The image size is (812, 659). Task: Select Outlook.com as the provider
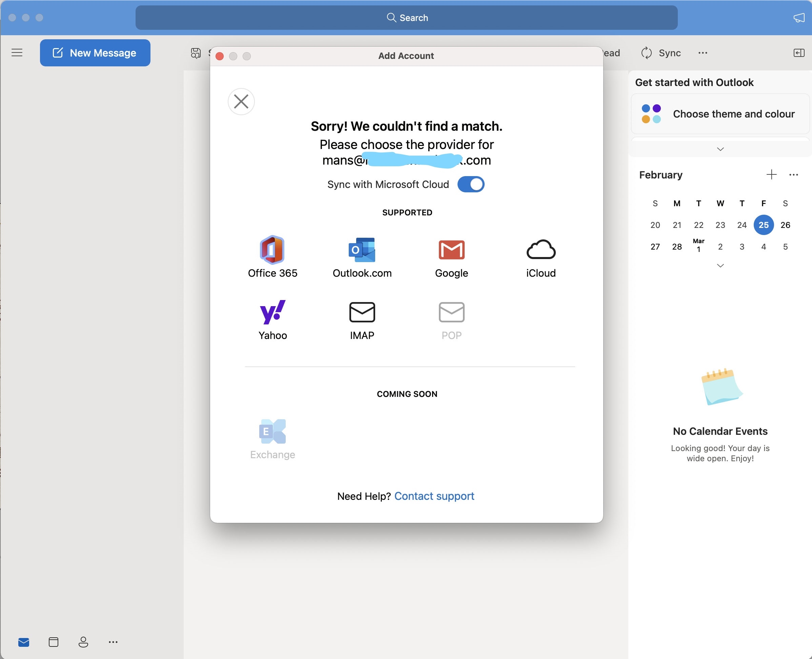[x=362, y=249]
